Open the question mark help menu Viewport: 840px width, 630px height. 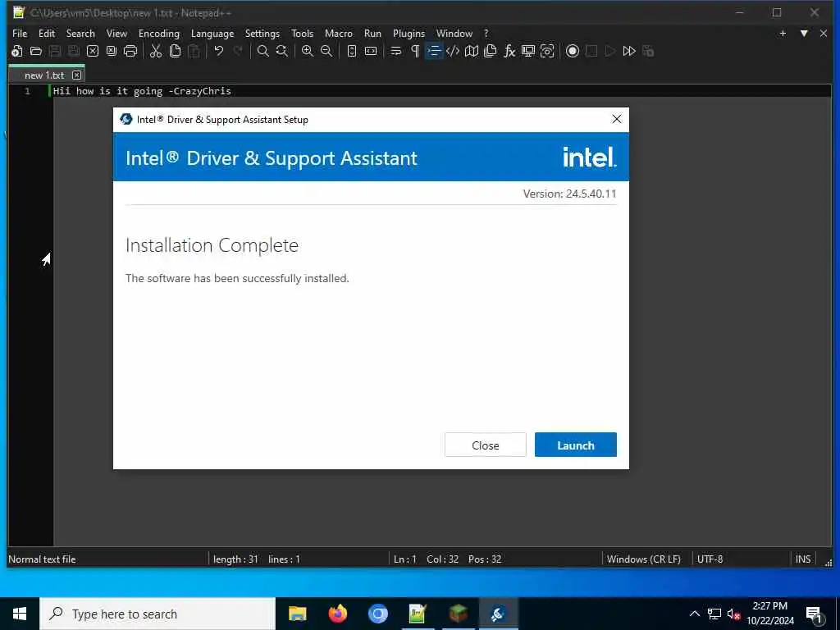coord(486,33)
